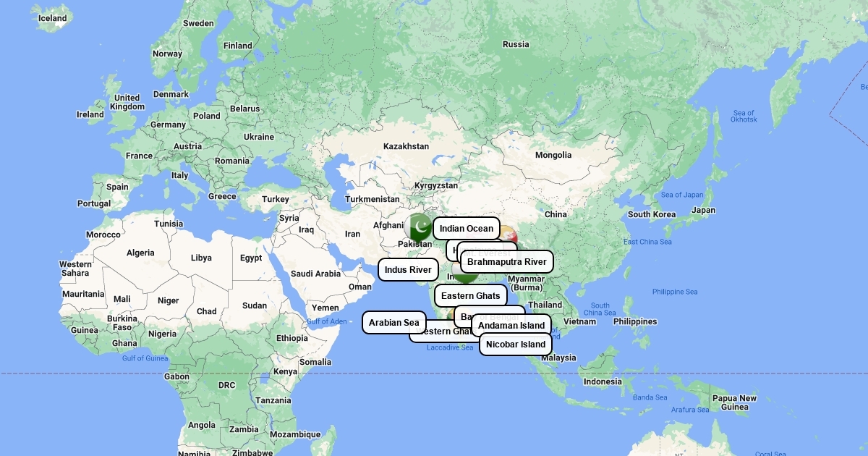The height and width of the screenshot is (456, 868).
Task: Click Russia on the map
Action: pyautogui.click(x=516, y=44)
